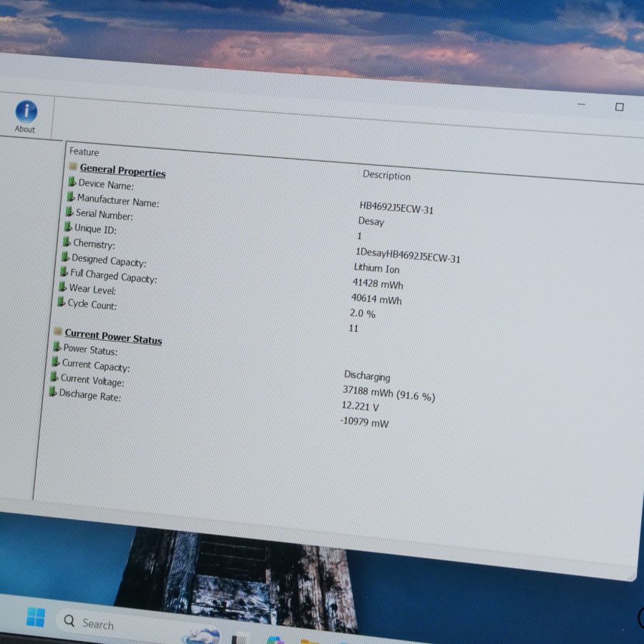
Task: Click the battery icon next to Manufacturer Name
Action: 71,197
